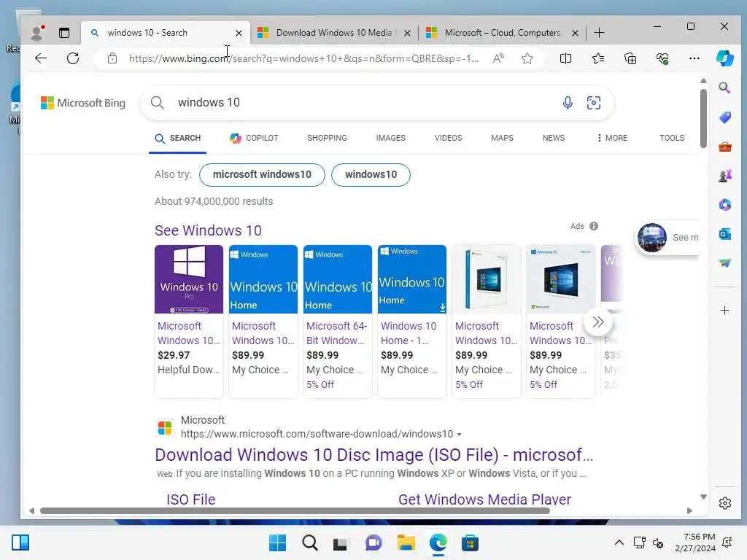Screen dimensions: 747x560
Task: Go to the Microsoft Bing homepage logo
Action: [x=83, y=103]
